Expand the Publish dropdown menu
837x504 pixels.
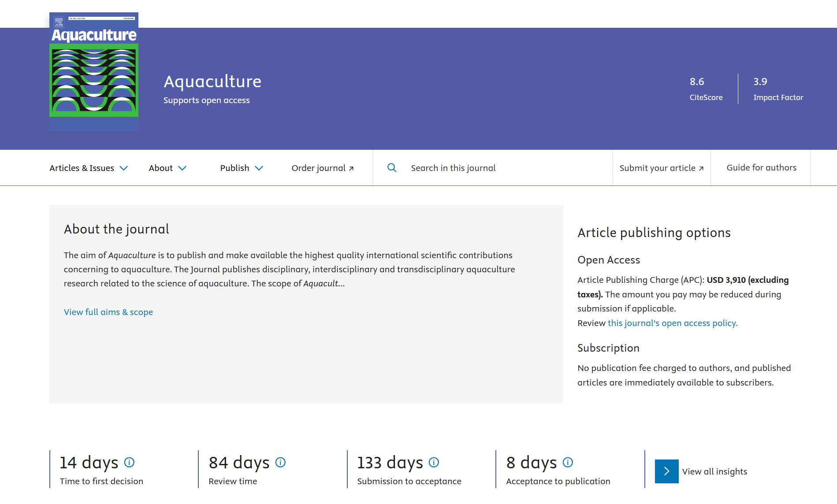(x=242, y=168)
